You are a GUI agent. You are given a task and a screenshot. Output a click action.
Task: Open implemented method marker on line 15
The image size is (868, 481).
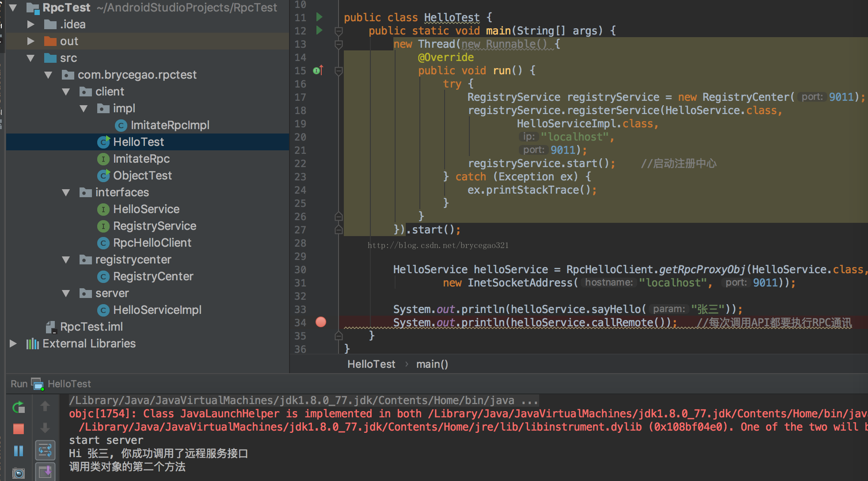pos(318,70)
